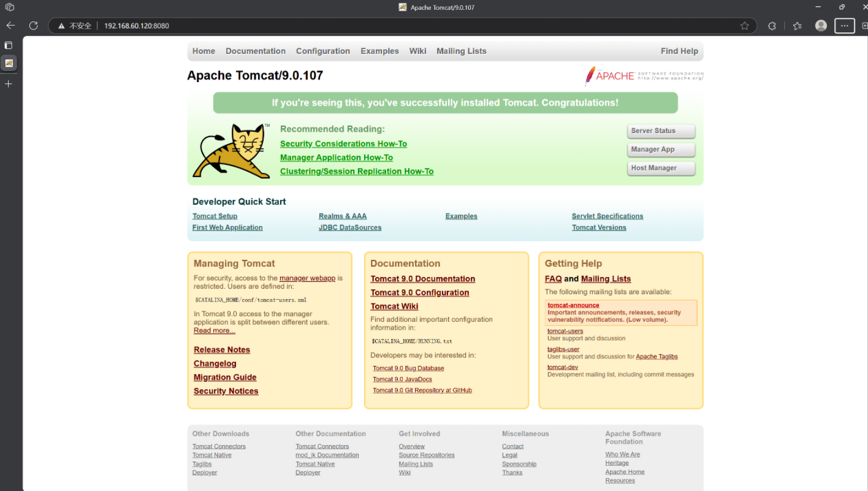
Task: Click the workspaces icon in title bar
Action: coord(9,7)
